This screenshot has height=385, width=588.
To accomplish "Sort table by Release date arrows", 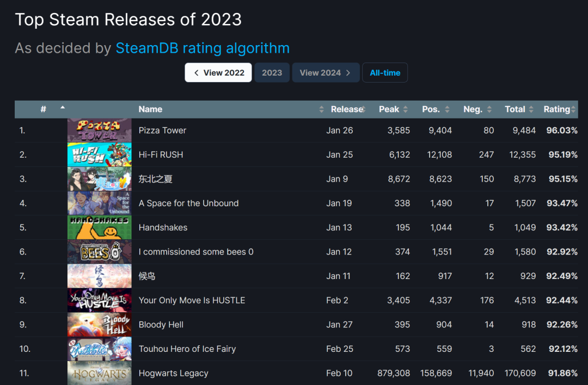I will coord(364,109).
